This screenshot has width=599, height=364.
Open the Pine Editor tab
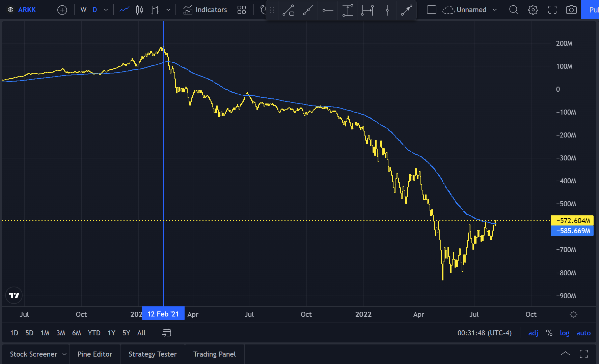click(94, 354)
